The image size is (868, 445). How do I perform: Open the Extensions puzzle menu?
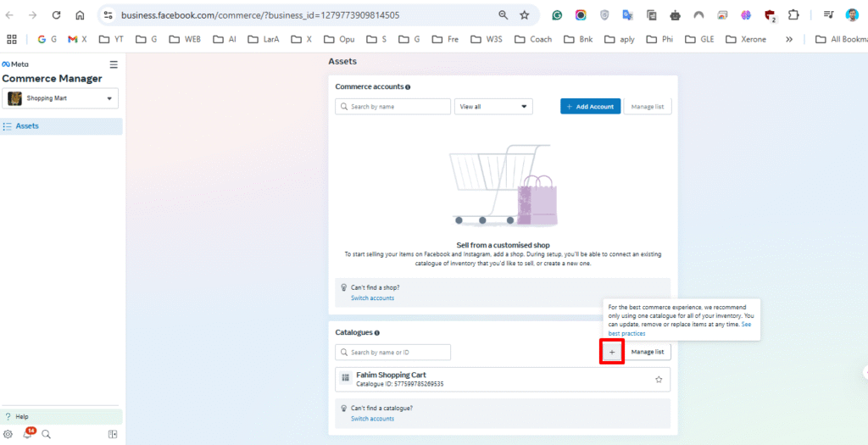pos(793,15)
